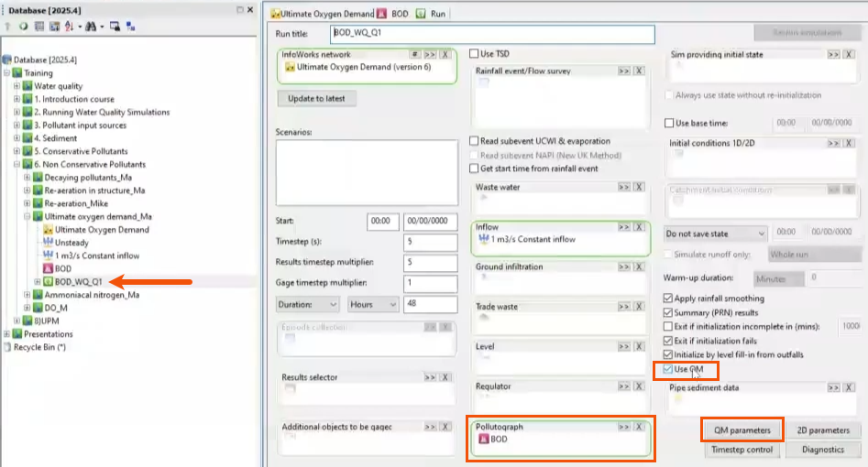
Task: Click the X button in Pollutograph box
Action: [639, 427]
